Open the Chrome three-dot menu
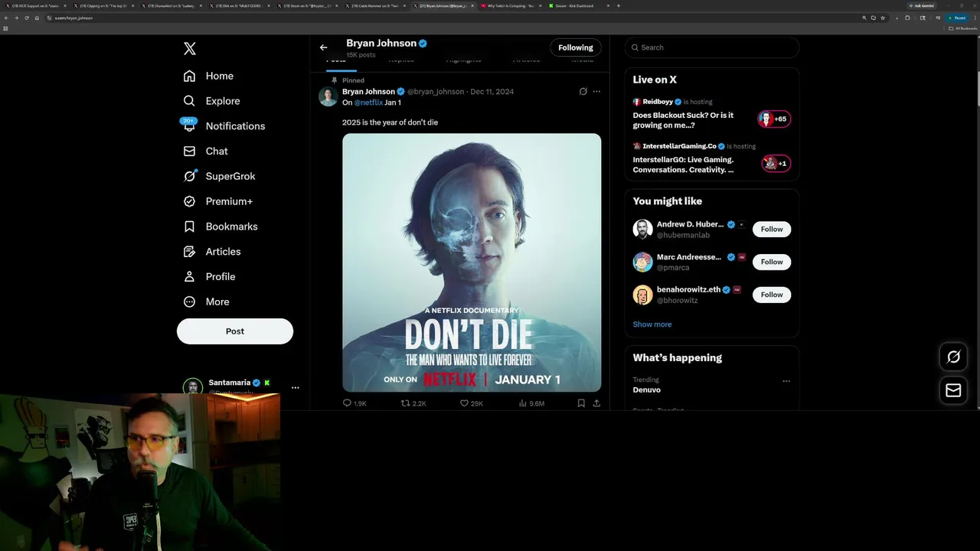This screenshot has height=551, width=980. tap(975, 18)
